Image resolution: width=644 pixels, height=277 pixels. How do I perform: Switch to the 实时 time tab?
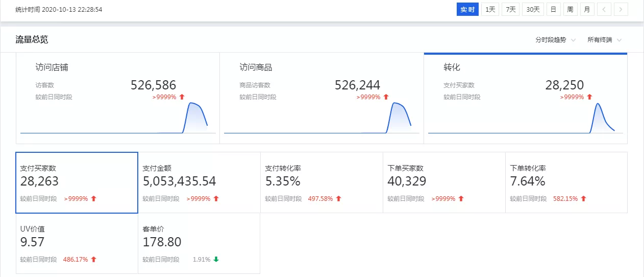click(x=467, y=9)
